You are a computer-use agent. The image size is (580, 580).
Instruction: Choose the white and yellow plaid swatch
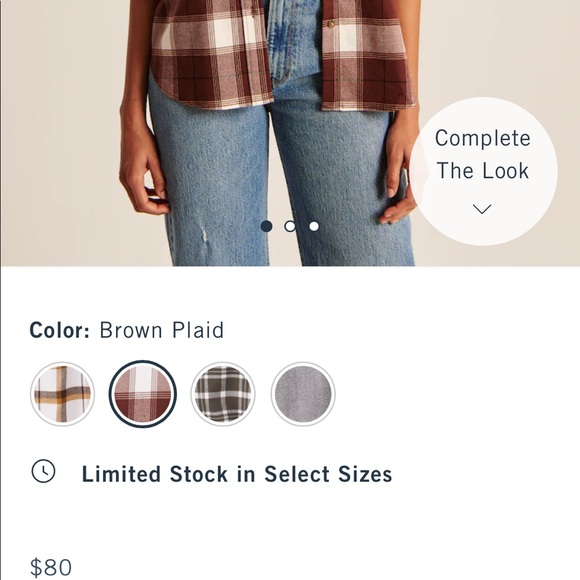tap(63, 394)
